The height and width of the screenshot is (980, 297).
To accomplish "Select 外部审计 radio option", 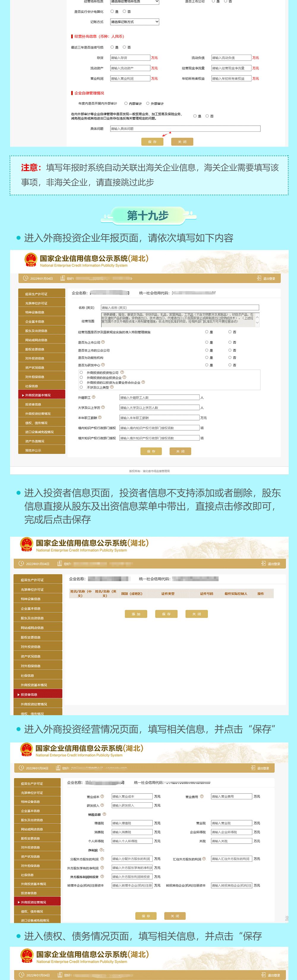I will pyautogui.click(x=148, y=103).
